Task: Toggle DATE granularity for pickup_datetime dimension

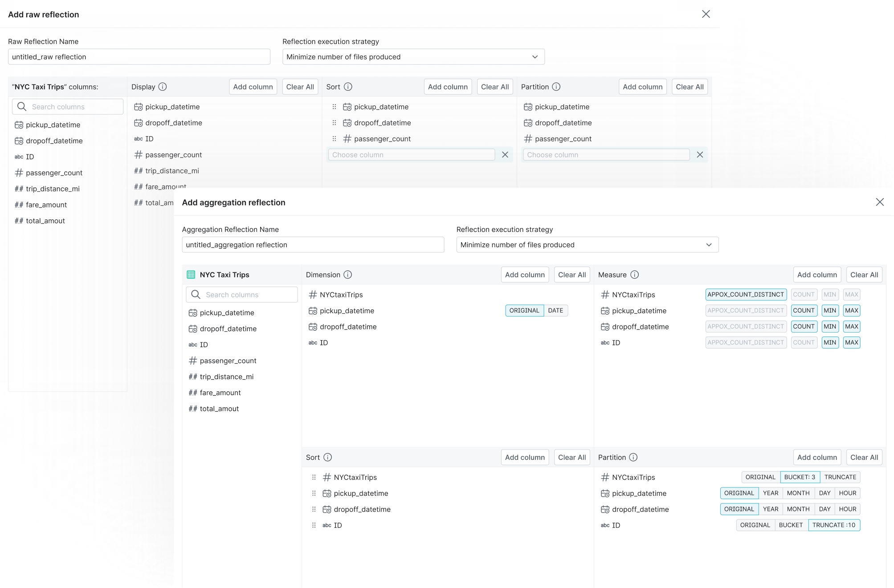Action: coord(555,311)
